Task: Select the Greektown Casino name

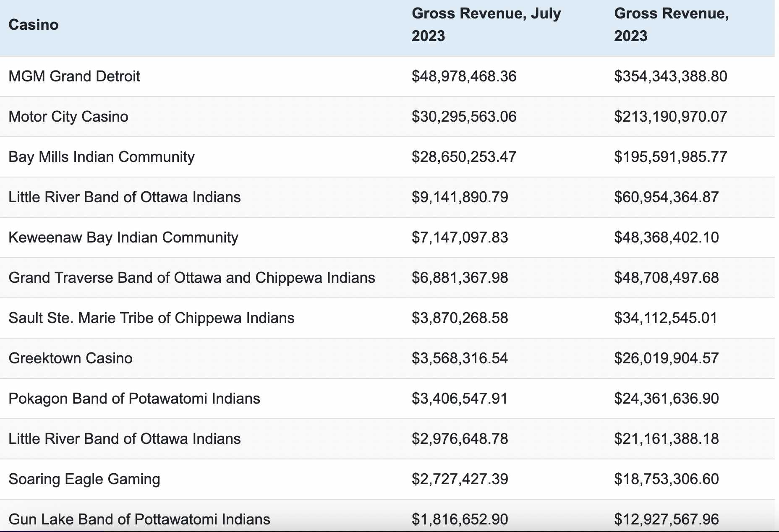Action: (x=71, y=358)
